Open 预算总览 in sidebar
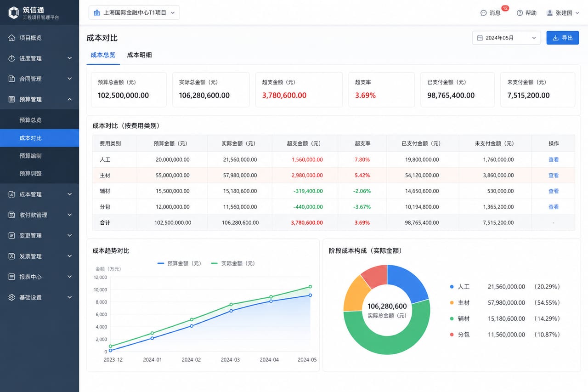 40,120
